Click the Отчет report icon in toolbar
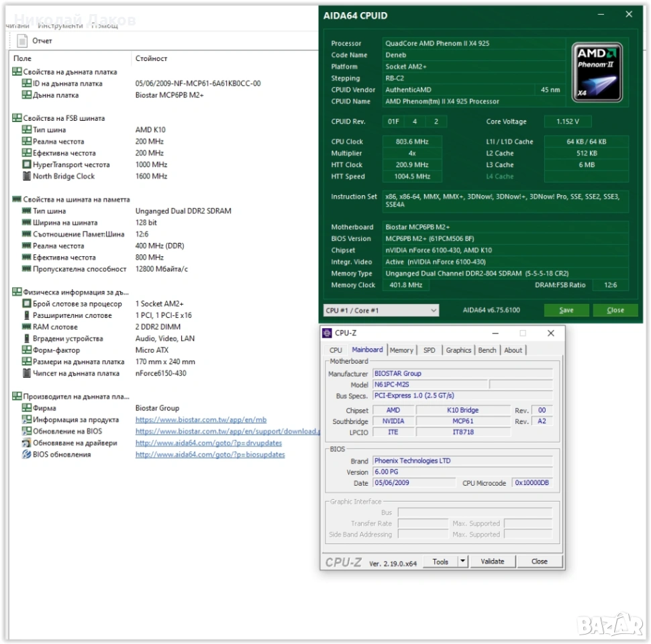Viewport: 651px width, 644px height. tap(22, 41)
